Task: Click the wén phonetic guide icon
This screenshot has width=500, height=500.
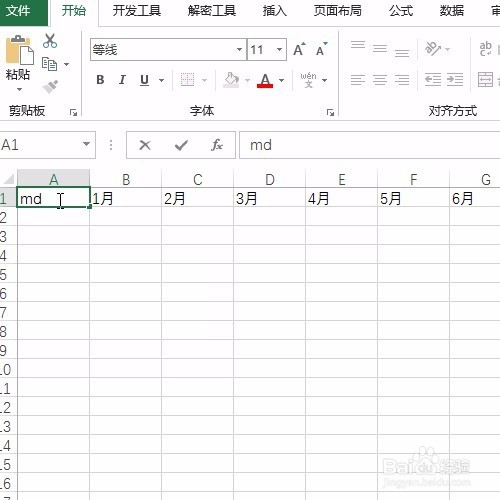Action: tap(308, 80)
